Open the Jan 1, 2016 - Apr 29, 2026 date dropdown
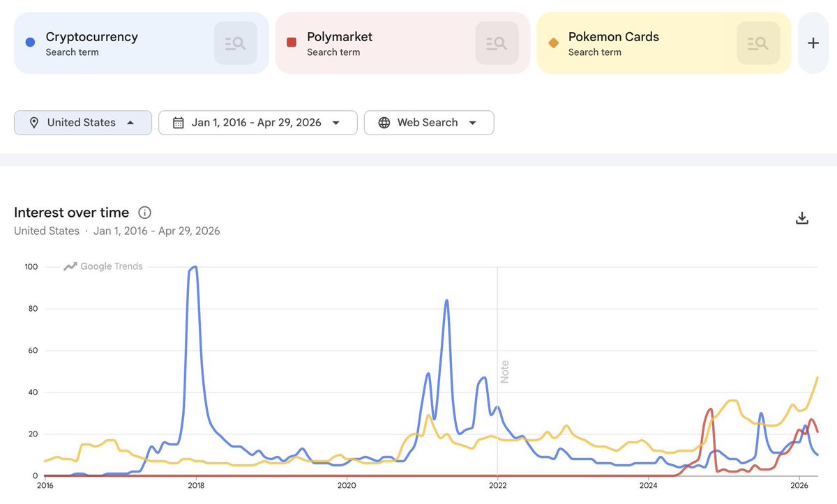 point(258,123)
